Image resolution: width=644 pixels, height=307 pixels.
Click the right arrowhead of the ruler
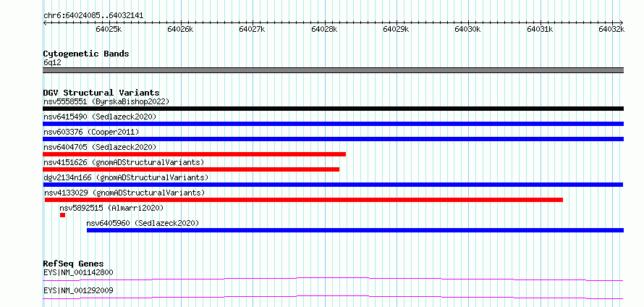(x=622, y=22)
